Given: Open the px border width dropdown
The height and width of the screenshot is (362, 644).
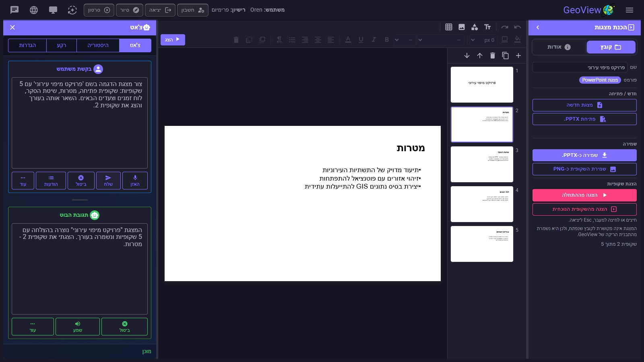Looking at the screenshot, I should [483, 40].
